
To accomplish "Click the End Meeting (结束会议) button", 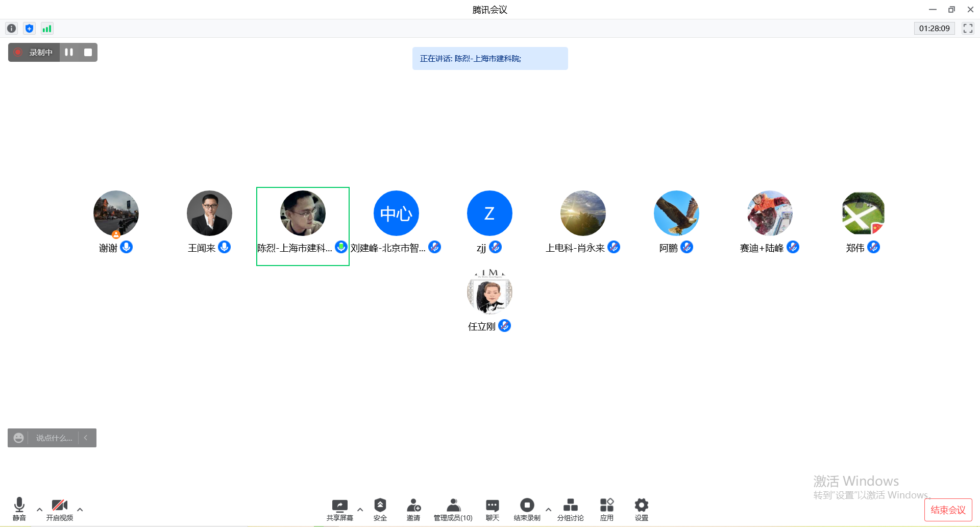I will (948, 510).
